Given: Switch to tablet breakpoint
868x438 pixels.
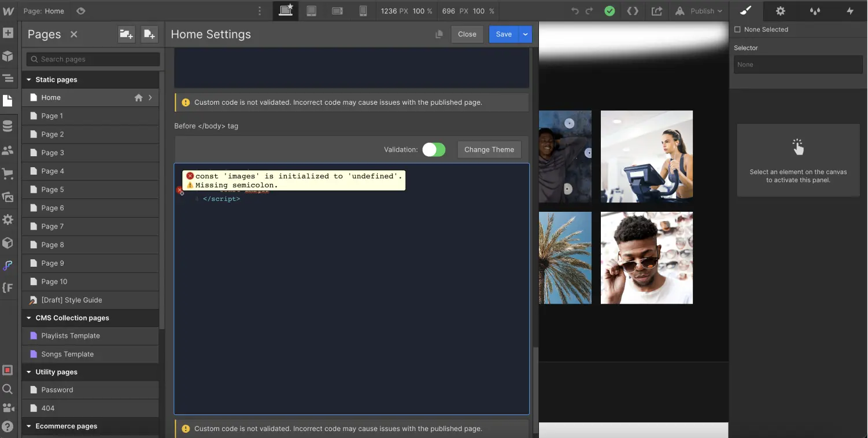Looking at the screenshot, I should coord(311,11).
